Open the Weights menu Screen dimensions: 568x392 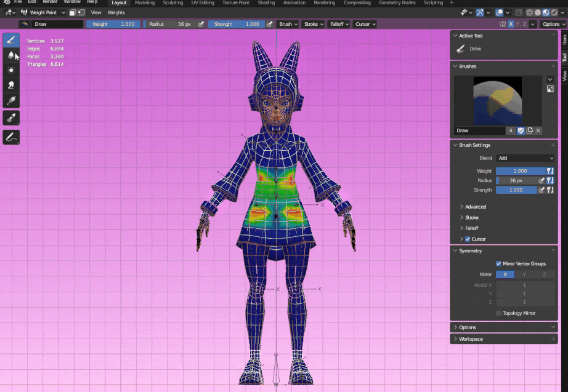click(116, 12)
